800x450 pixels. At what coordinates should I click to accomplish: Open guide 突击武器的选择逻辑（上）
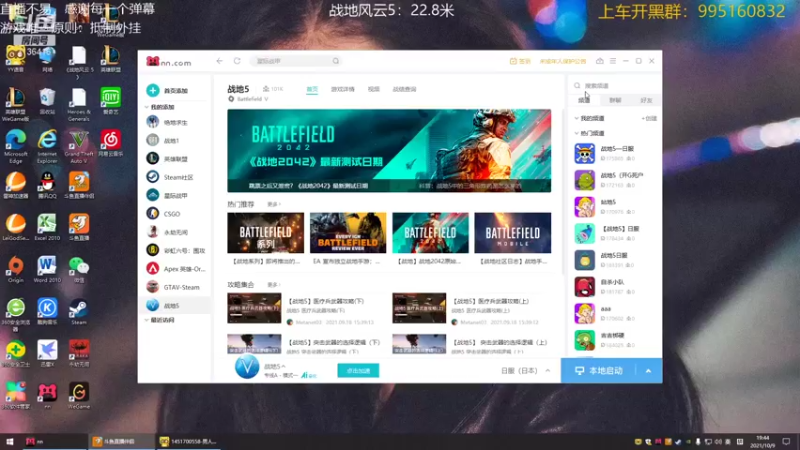click(x=499, y=342)
